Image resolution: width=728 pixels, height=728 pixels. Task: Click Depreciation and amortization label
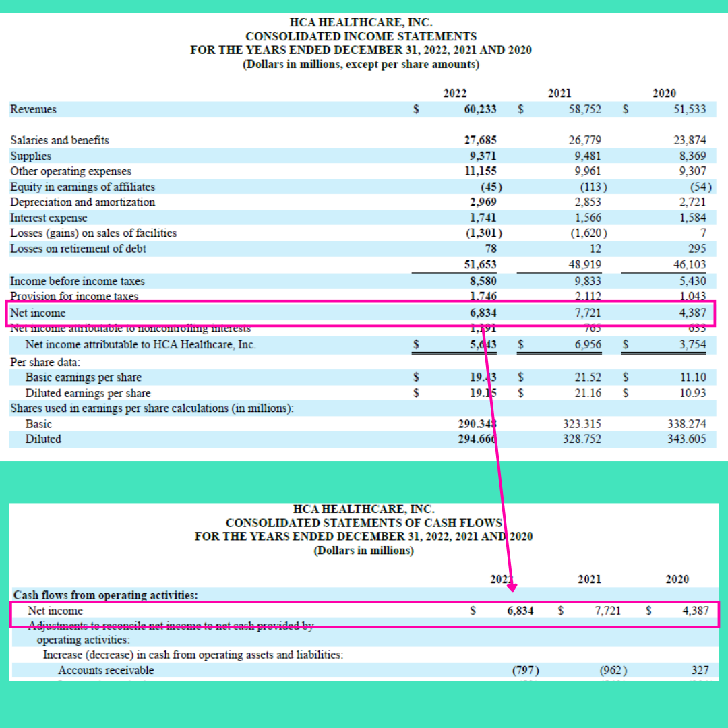coord(83,202)
